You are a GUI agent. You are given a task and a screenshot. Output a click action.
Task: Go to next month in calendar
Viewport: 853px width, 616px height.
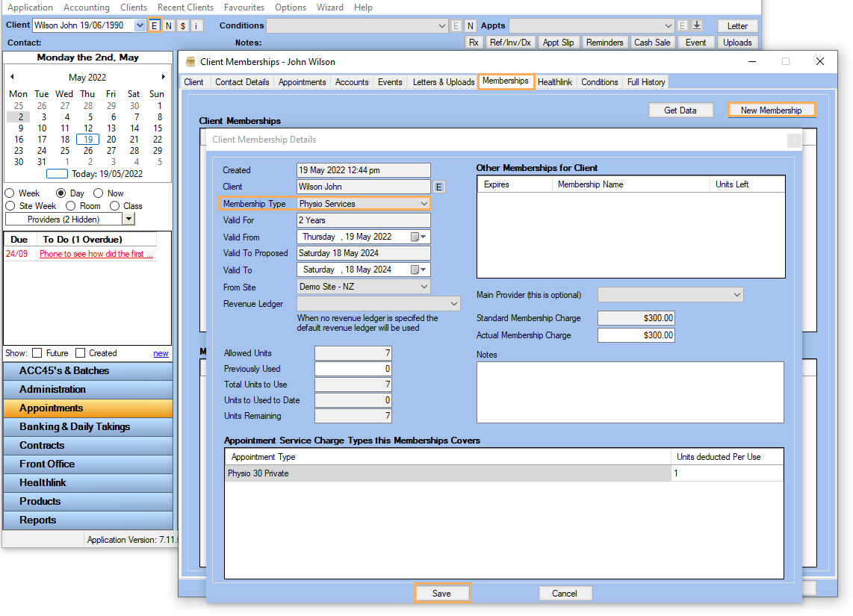[164, 77]
